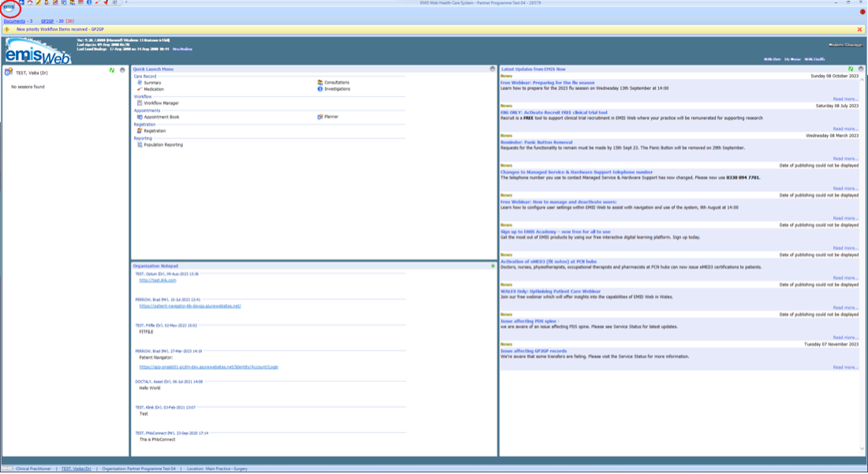
Task: Click the Registration icon
Action: [140, 131]
